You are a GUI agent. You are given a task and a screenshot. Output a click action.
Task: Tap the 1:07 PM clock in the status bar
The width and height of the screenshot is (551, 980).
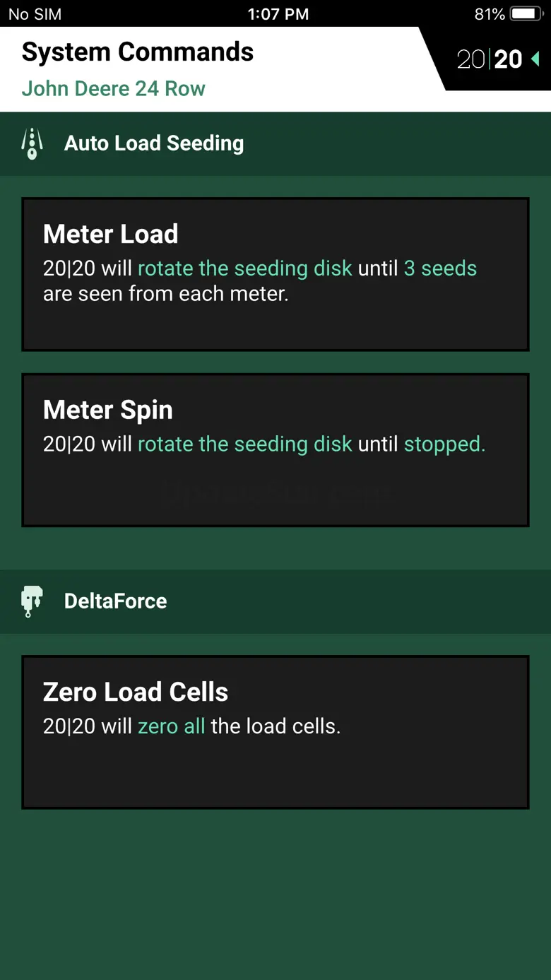tap(278, 14)
